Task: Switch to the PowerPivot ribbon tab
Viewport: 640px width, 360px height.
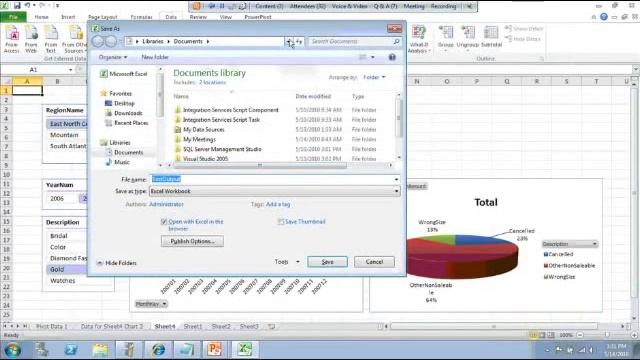Action: click(258, 17)
